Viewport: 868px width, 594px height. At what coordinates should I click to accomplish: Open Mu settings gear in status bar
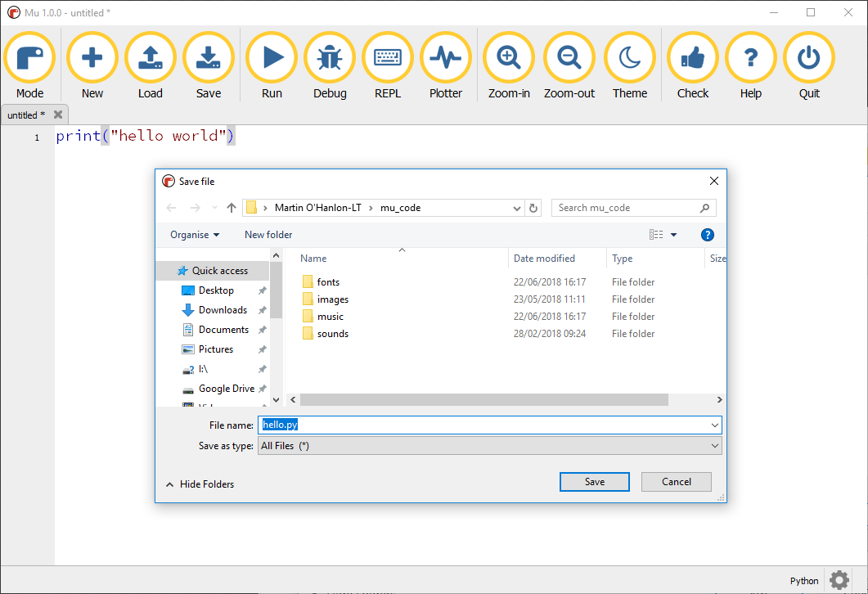click(839, 580)
